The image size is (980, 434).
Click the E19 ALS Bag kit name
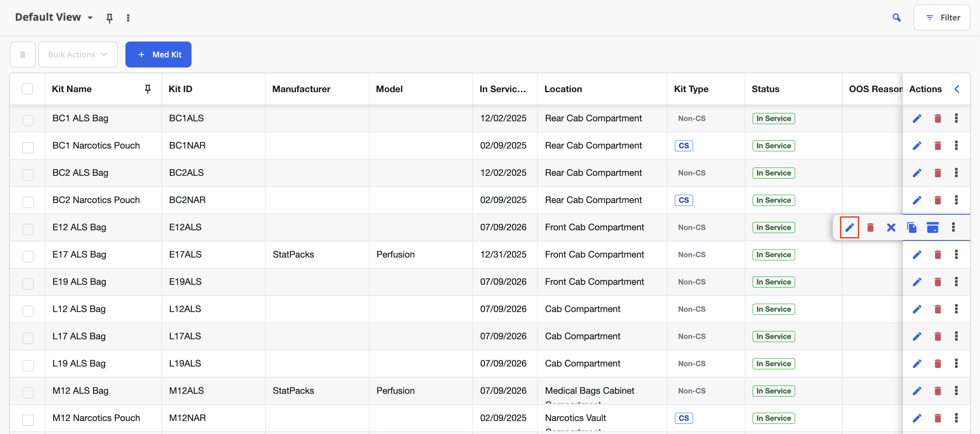coord(79,282)
